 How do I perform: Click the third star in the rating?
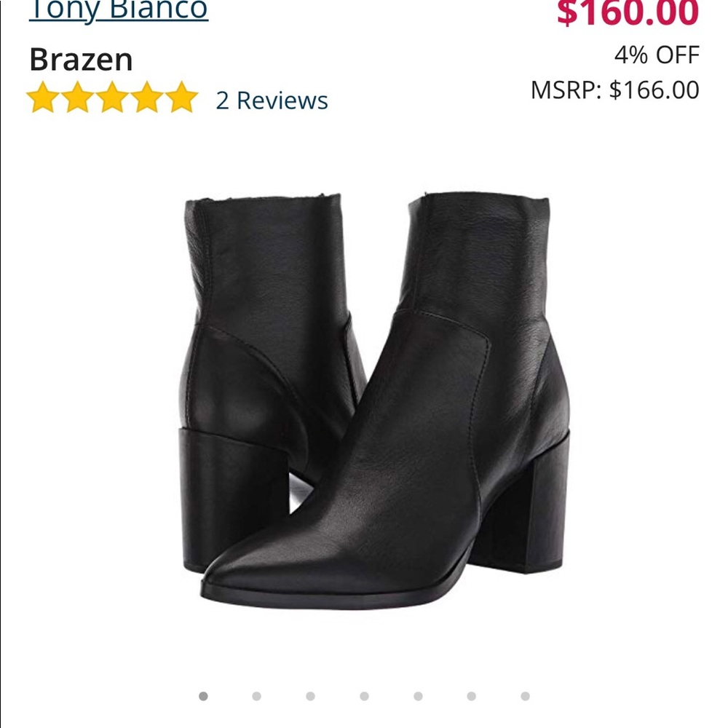point(112,98)
